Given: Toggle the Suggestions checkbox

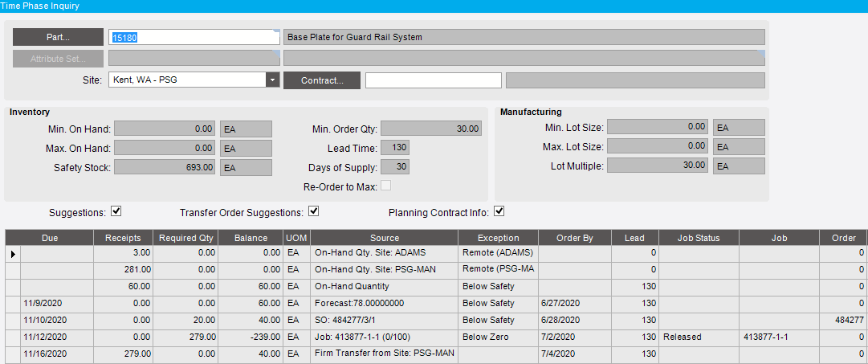Looking at the screenshot, I should pyautogui.click(x=116, y=211).
